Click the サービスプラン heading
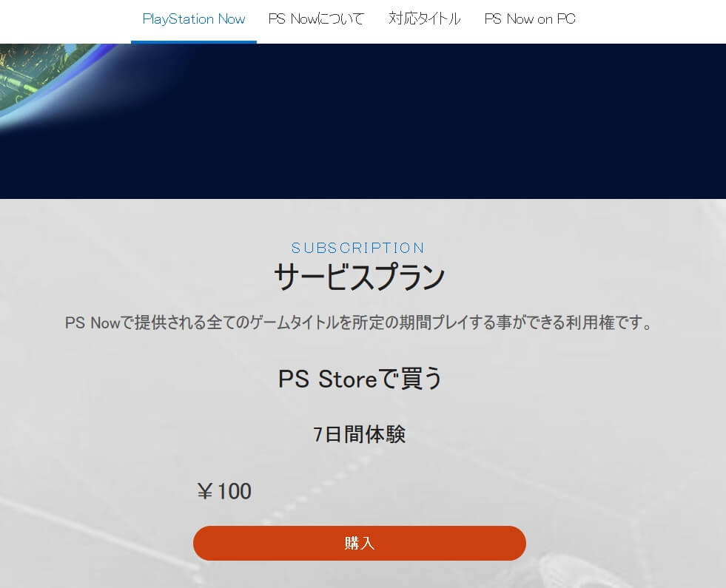The height and width of the screenshot is (588, 726). (359, 277)
